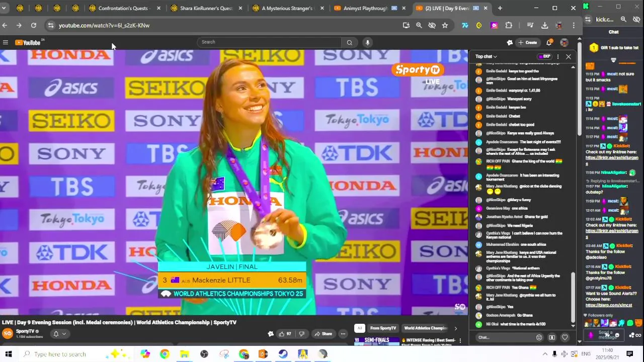Close the Animyst Playthrough tab

click(404, 8)
